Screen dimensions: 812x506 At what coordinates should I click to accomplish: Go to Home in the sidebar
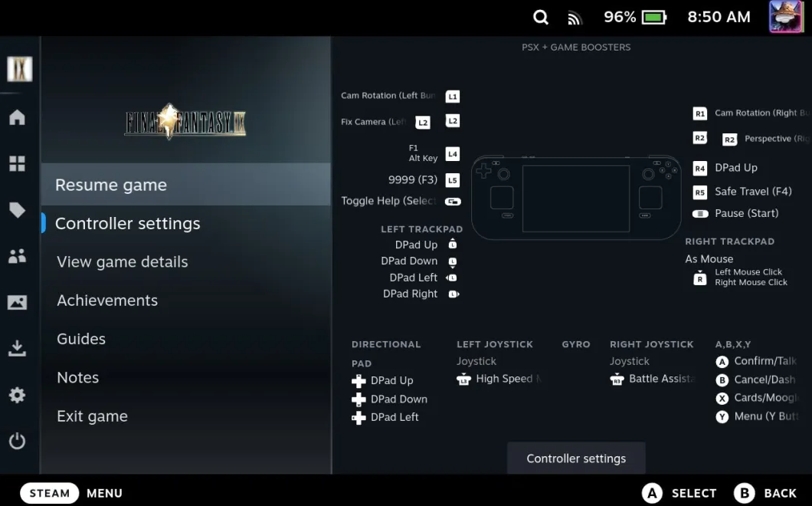(x=17, y=117)
